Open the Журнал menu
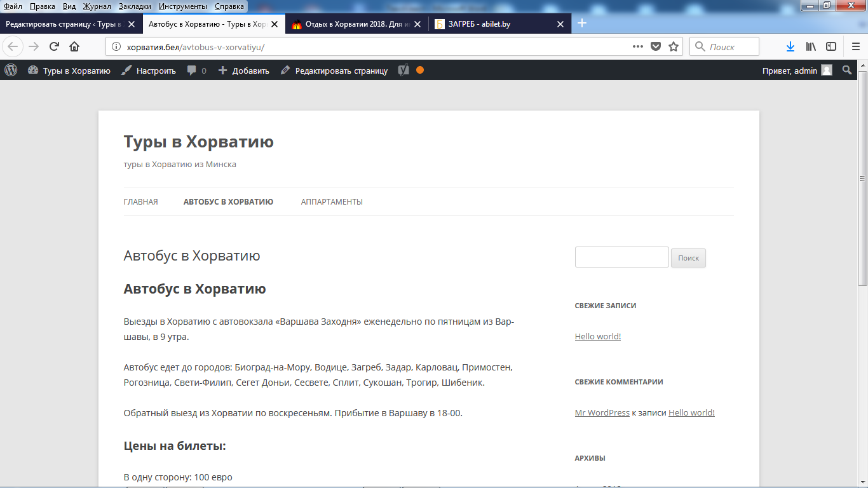 (97, 6)
